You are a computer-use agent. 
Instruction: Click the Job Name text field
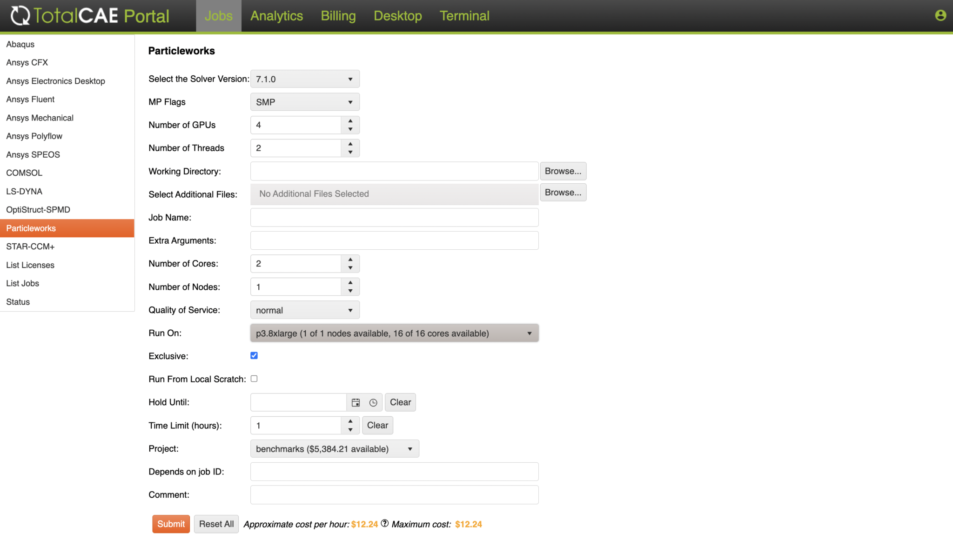(394, 217)
